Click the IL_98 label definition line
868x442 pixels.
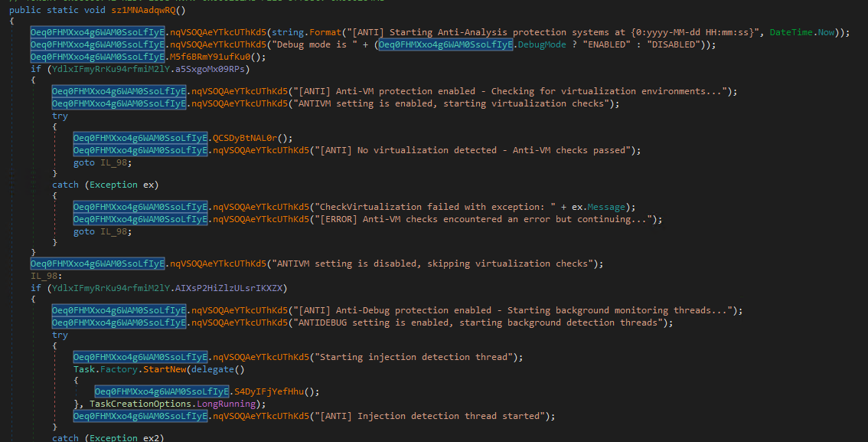click(44, 276)
